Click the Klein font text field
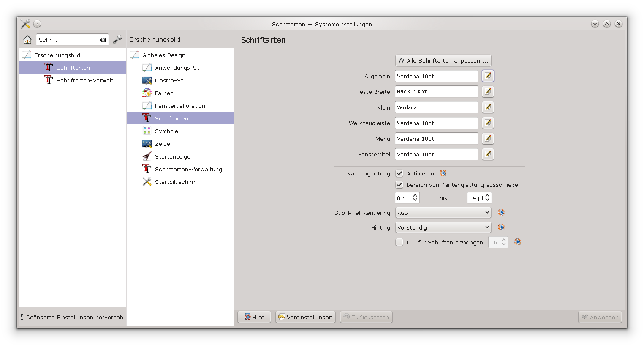The image size is (644, 345). pyautogui.click(x=436, y=107)
